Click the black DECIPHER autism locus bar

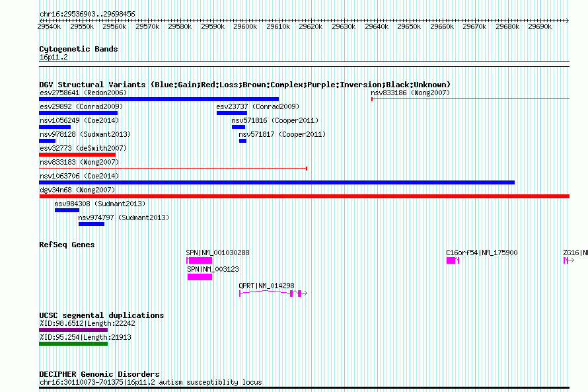click(304, 388)
